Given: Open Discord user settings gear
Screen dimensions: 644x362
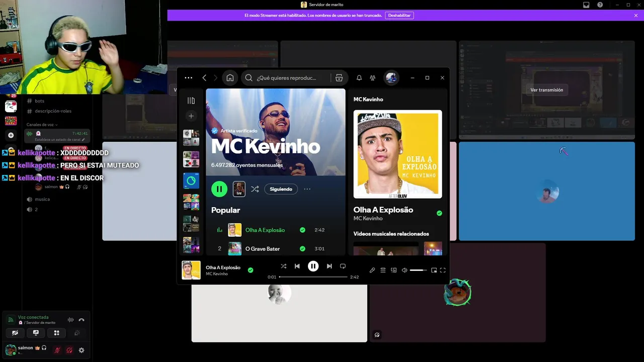Looking at the screenshot, I should point(82,350).
